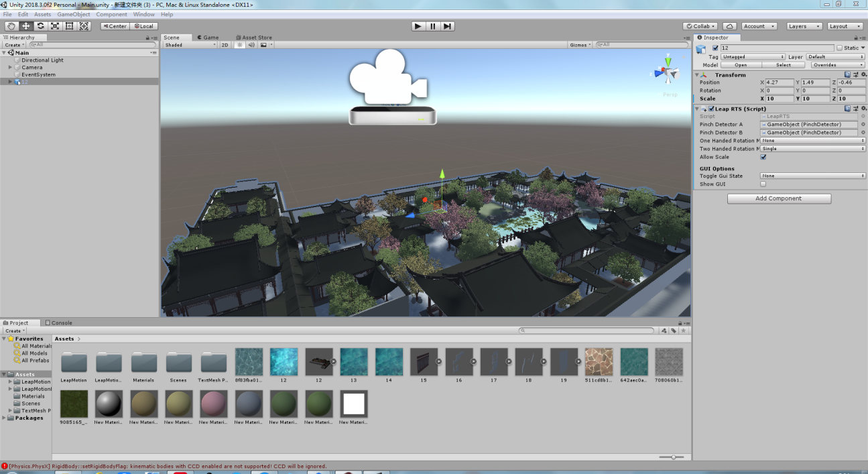This screenshot has width=868, height=474.
Task: Open the GameObject menu
Action: [73, 14]
